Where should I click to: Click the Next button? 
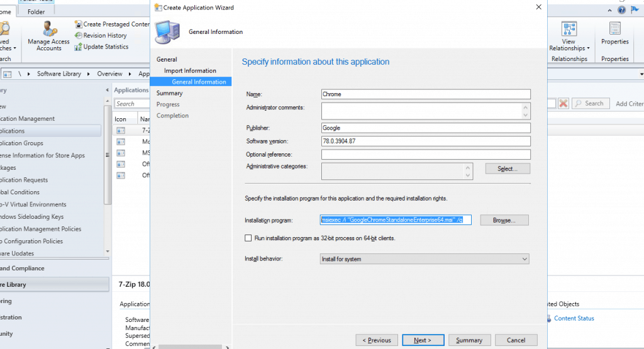pyautogui.click(x=423, y=340)
